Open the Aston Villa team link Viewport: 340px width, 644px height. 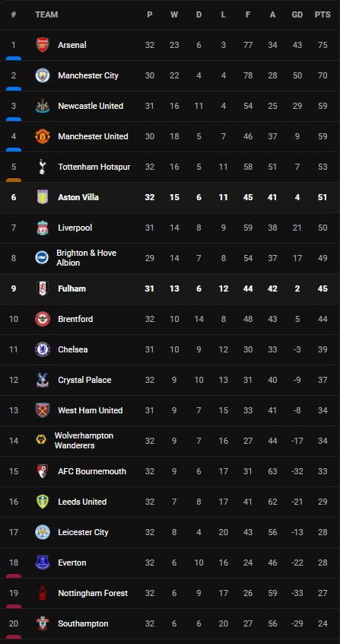click(x=78, y=197)
